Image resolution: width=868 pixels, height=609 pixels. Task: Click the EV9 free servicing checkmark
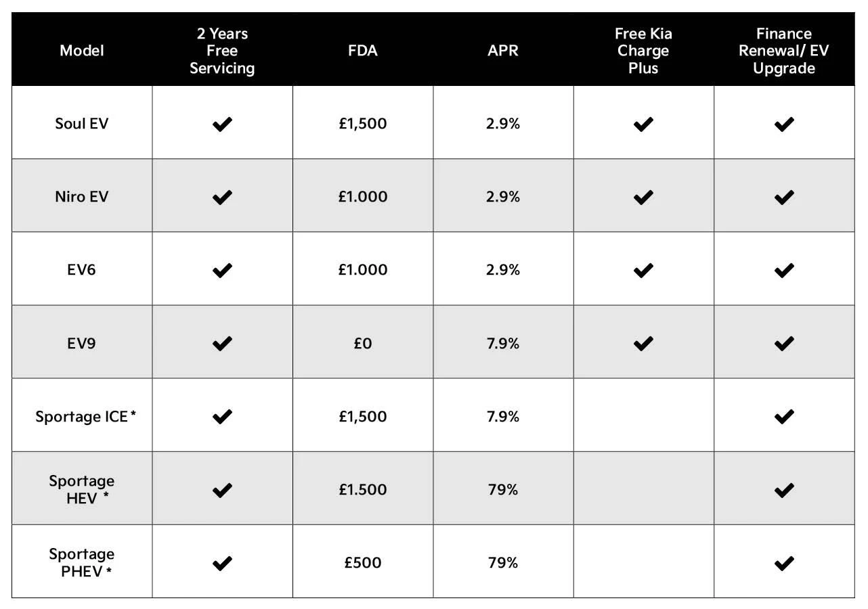[x=222, y=343]
